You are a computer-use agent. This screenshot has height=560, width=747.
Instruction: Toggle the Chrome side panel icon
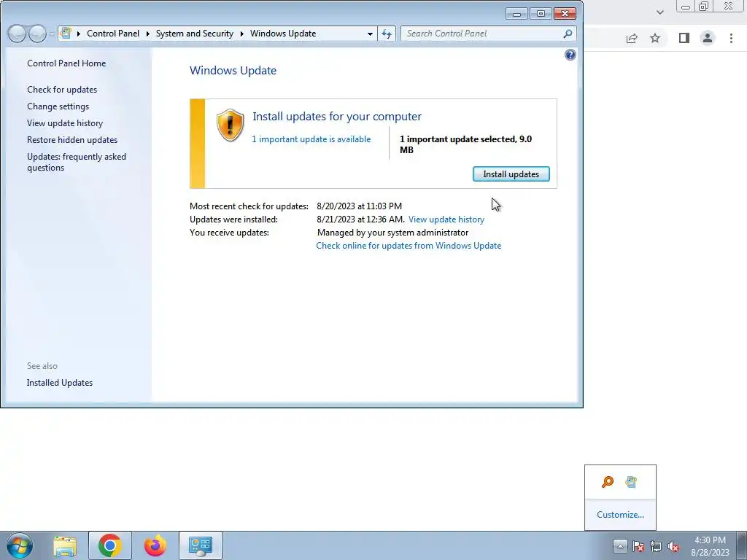tap(684, 38)
